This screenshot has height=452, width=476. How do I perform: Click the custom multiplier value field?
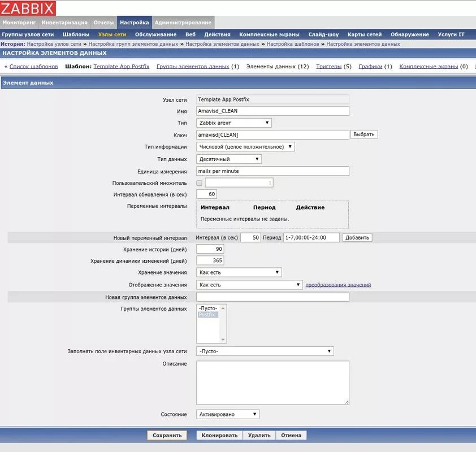point(239,182)
